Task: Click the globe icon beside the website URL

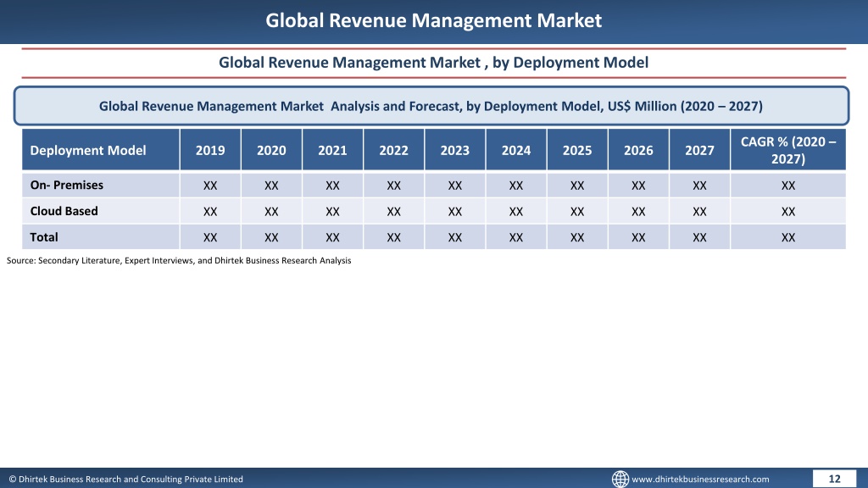Action: (620, 479)
